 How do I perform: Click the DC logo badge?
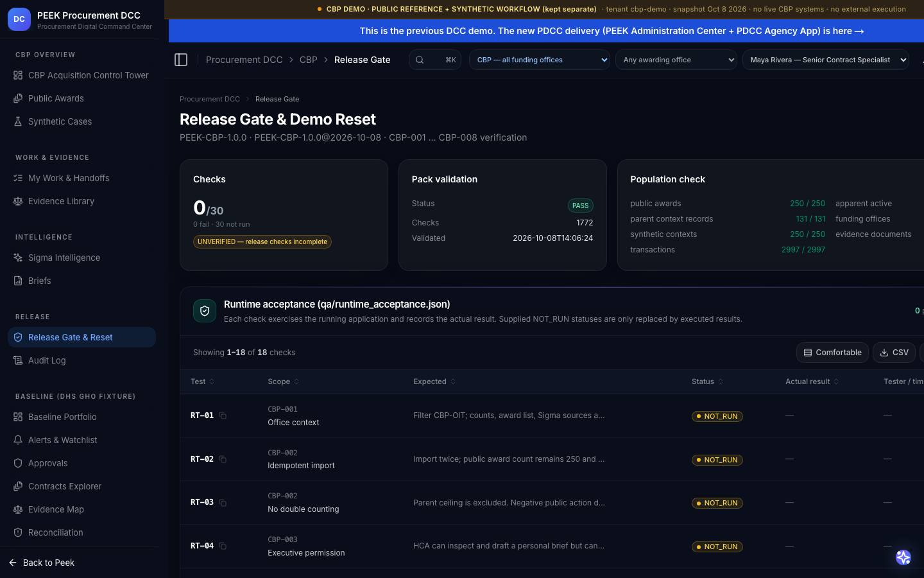[19, 19]
